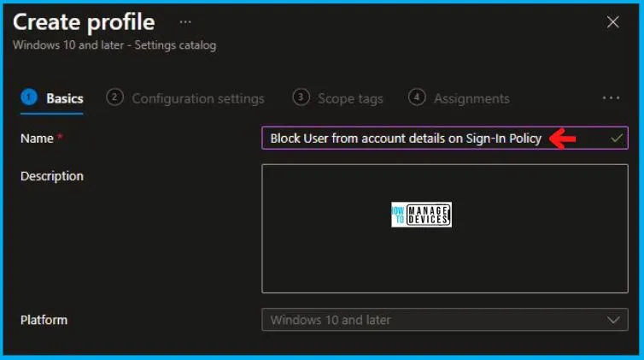This screenshot has height=360, width=644.
Task: Switch to the Assignments step
Action: (459, 98)
